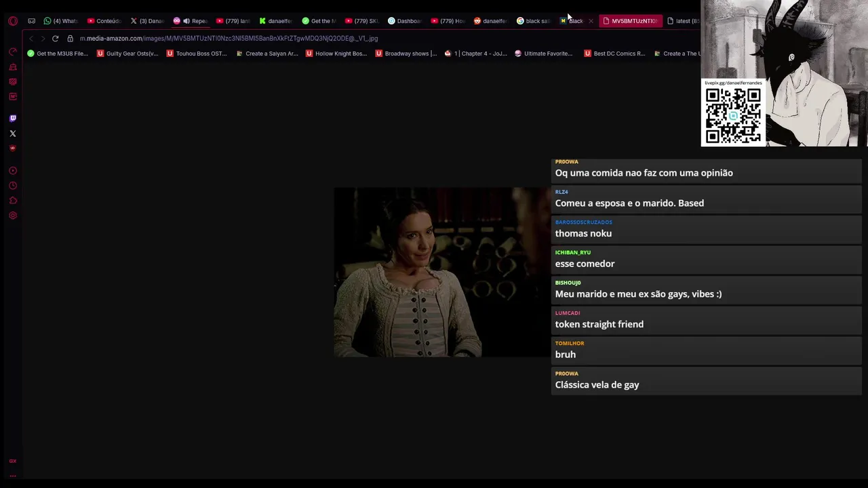
Task: Click chat message 'thomas noku'
Action: coord(583,233)
